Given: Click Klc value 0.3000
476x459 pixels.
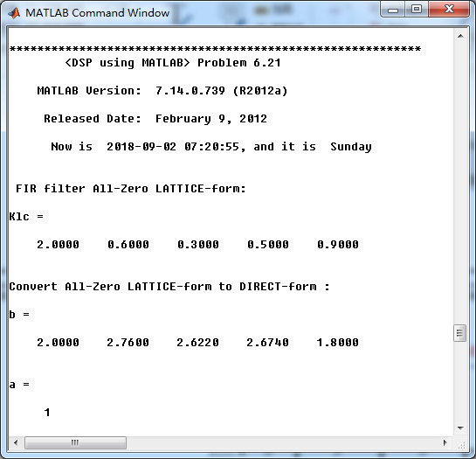Looking at the screenshot, I should 198,245.
